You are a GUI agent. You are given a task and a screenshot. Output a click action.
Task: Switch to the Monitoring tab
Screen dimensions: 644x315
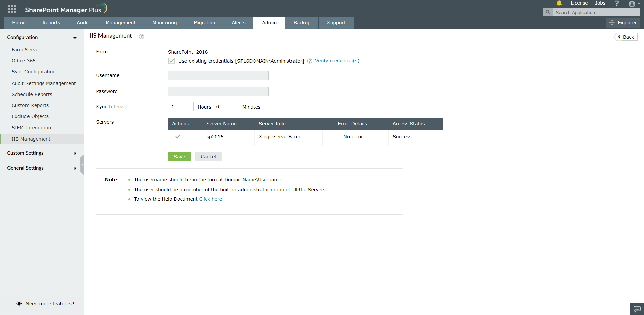point(164,23)
